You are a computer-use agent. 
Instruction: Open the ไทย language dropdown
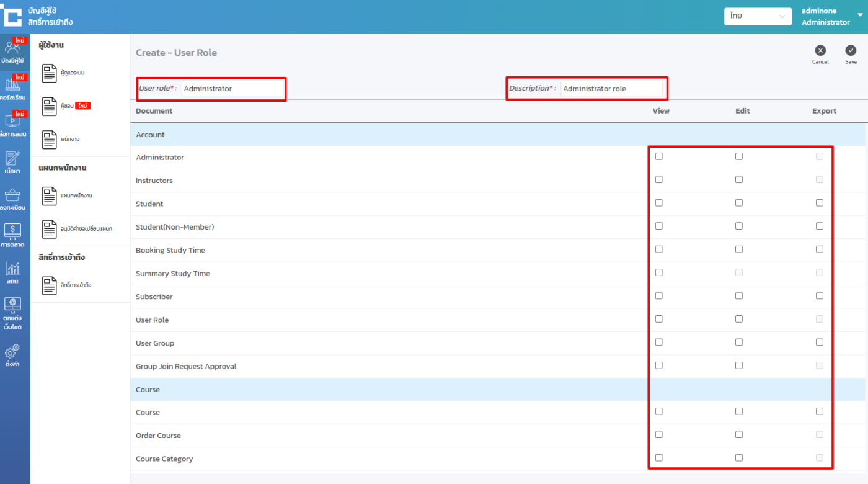click(x=757, y=16)
